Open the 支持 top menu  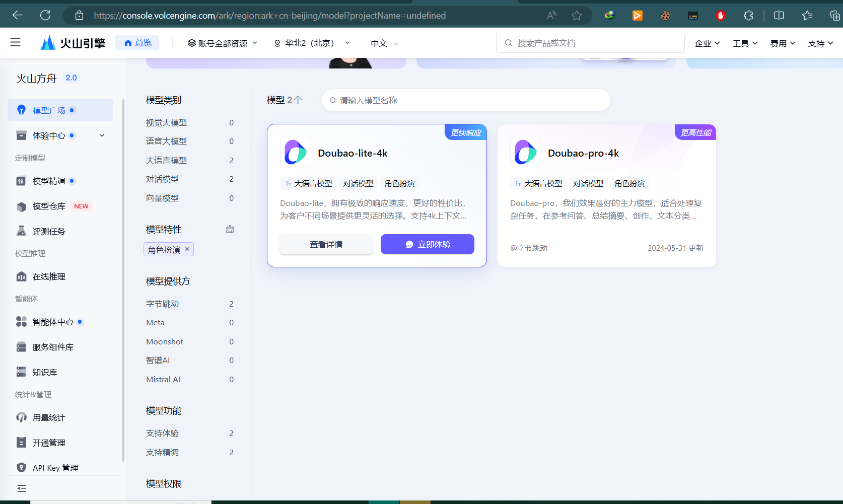(820, 43)
